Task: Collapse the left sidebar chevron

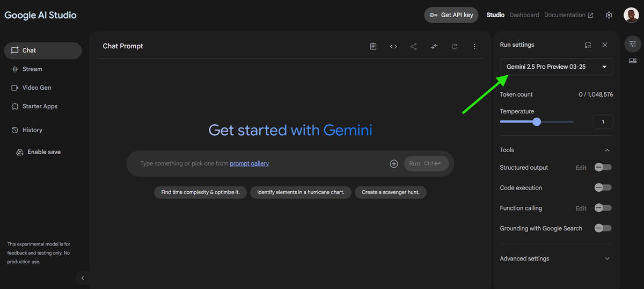Action: [83, 278]
